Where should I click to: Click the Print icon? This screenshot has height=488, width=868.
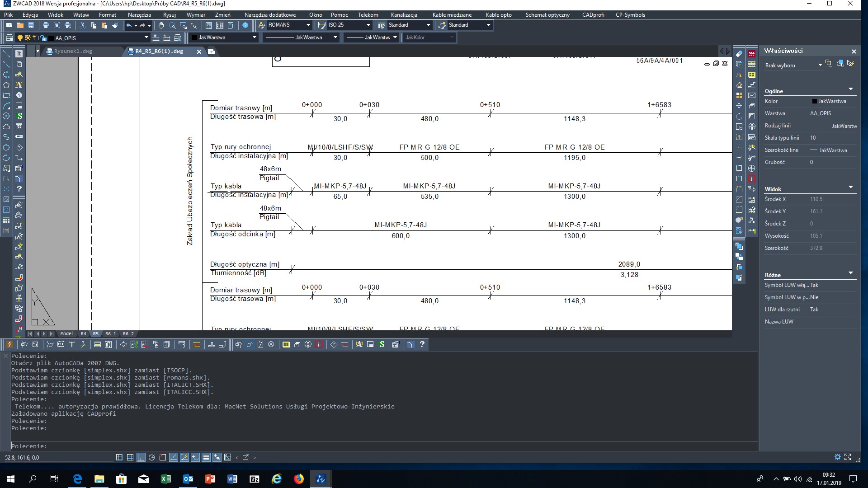[x=46, y=25]
